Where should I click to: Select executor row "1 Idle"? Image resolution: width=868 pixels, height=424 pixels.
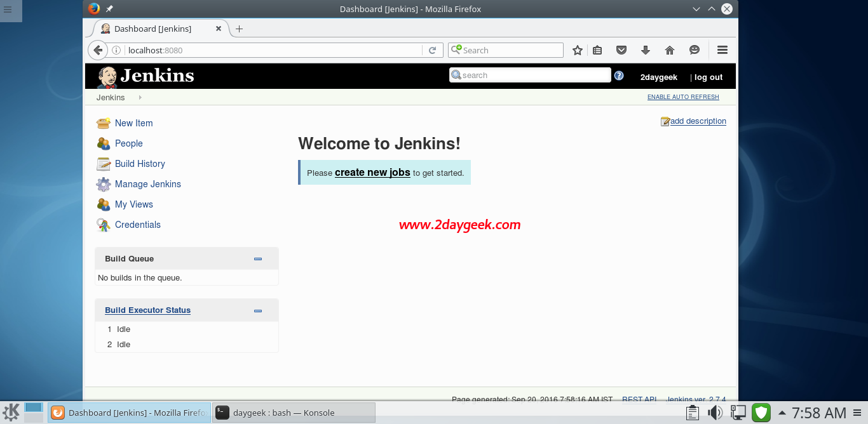click(x=186, y=329)
